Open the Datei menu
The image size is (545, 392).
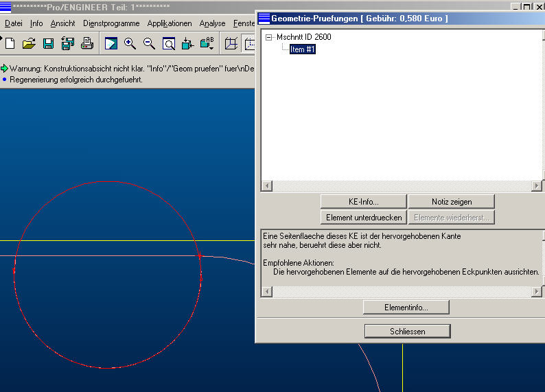click(14, 23)
